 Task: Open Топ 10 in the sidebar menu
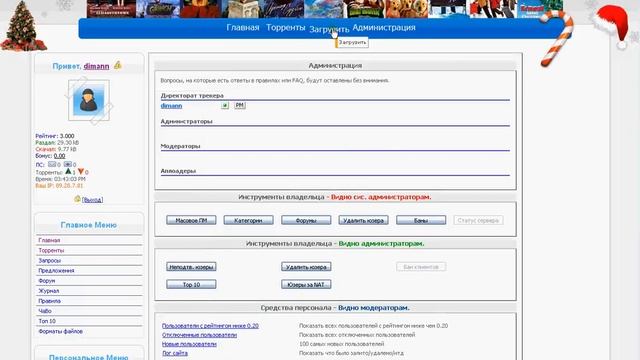pos(47,321)
